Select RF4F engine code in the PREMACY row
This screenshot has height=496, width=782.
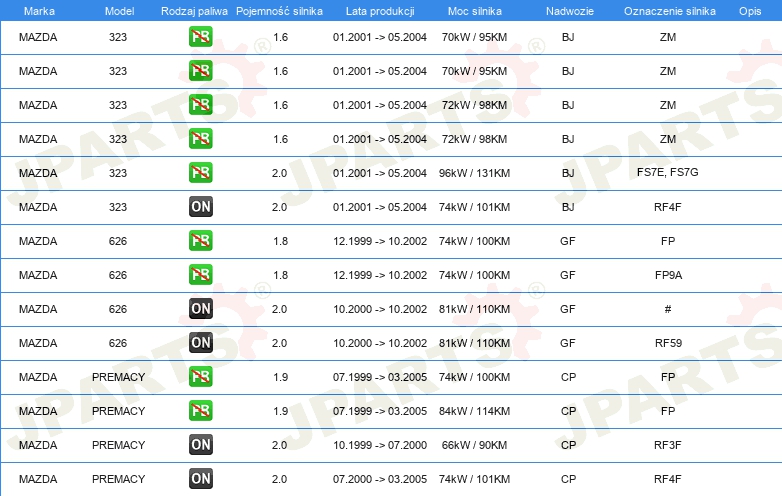[668, 479]
